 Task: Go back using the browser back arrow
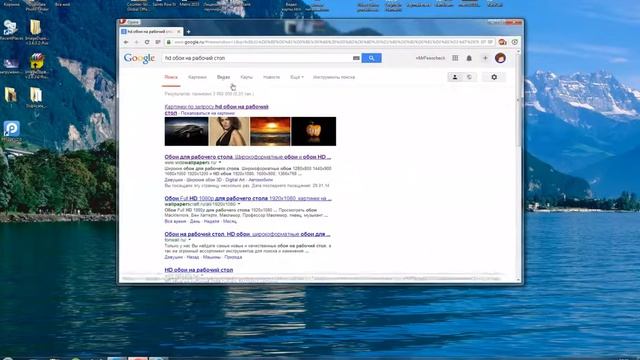[126, 42]
